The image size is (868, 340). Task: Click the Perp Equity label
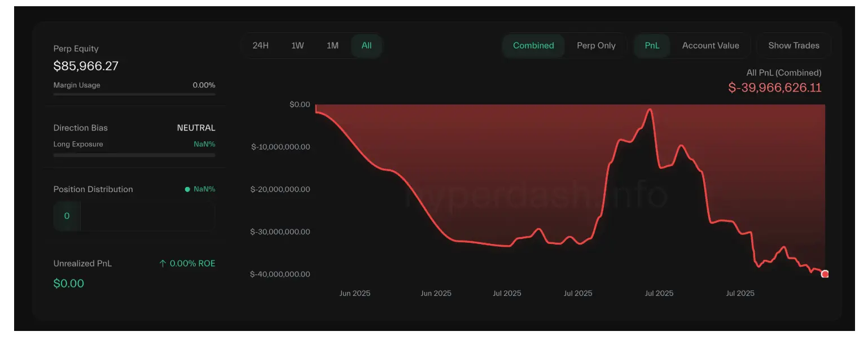pyautogui.click(x=76, y=49)
